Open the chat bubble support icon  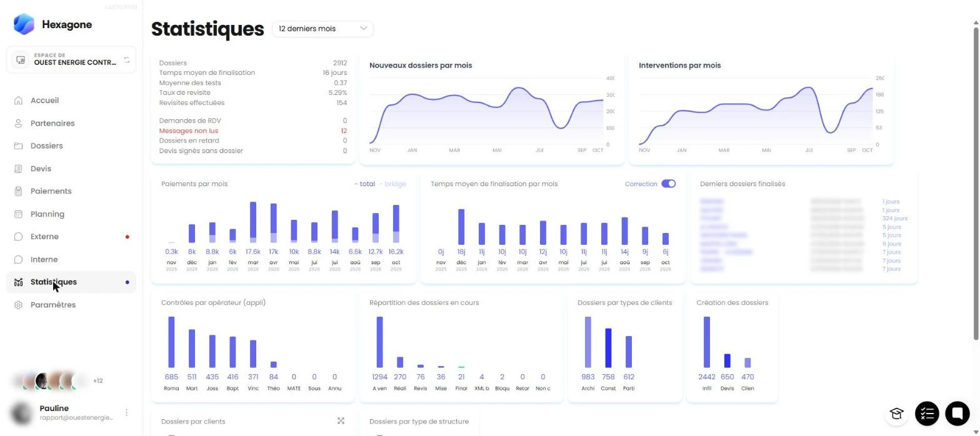tap(957, 413)
